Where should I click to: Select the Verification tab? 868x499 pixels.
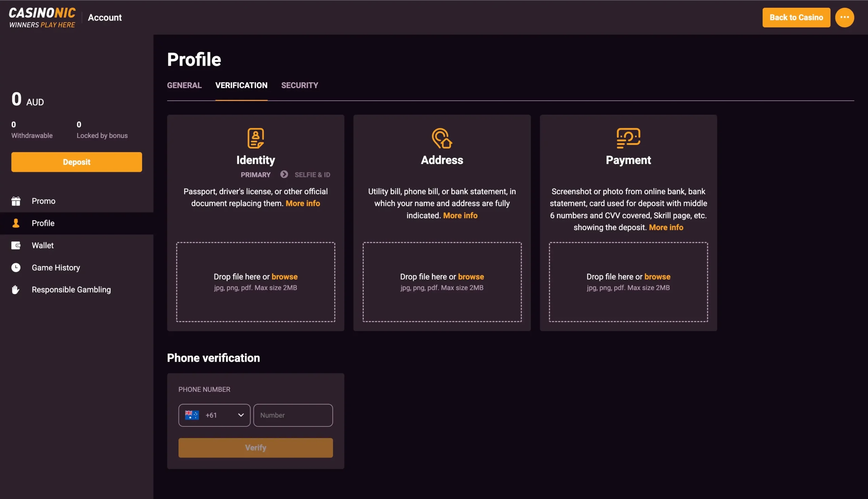pyautogui.click(x=241, y=85)
